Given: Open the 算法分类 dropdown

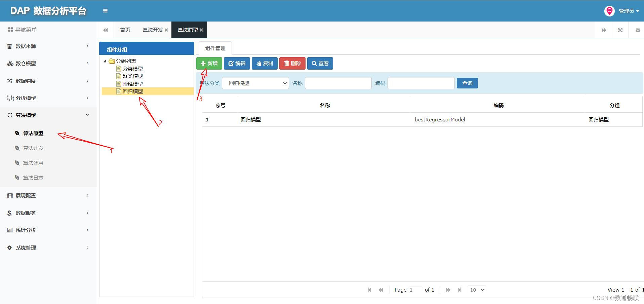Looking at the screenshot, I should coord(255,83).
